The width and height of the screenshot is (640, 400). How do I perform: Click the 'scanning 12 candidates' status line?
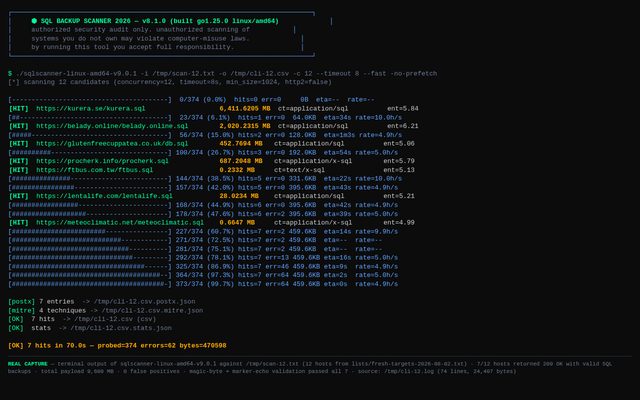(170, 82)
